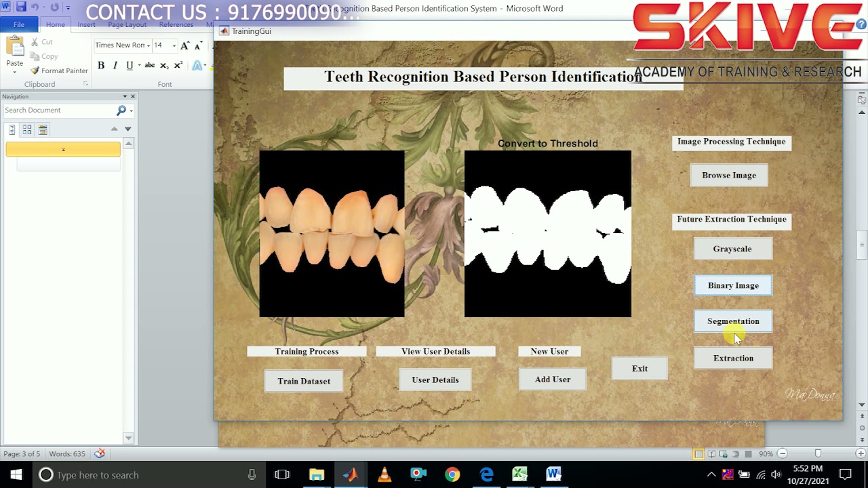
Task: Show hidden system tray icons
Action: (x=711, y=474)
